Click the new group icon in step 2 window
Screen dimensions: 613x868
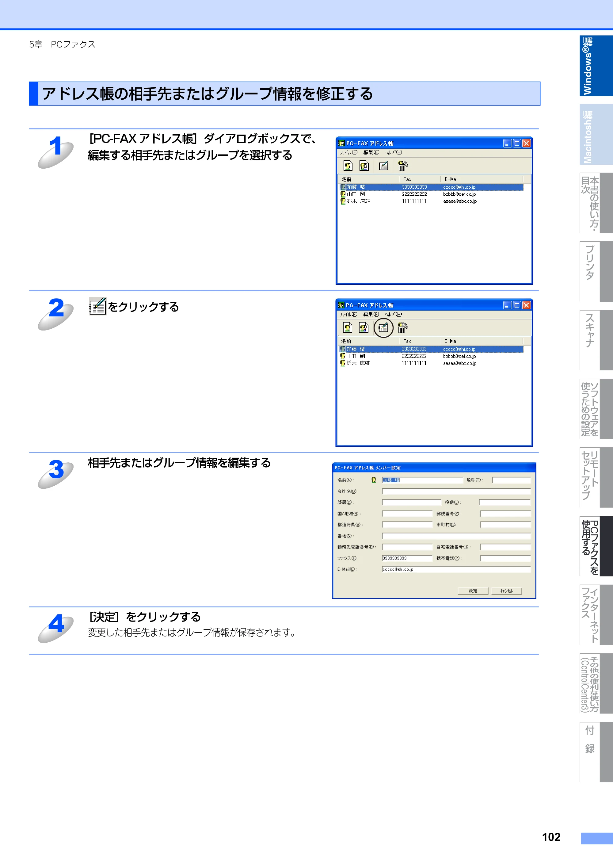point(364,327)
